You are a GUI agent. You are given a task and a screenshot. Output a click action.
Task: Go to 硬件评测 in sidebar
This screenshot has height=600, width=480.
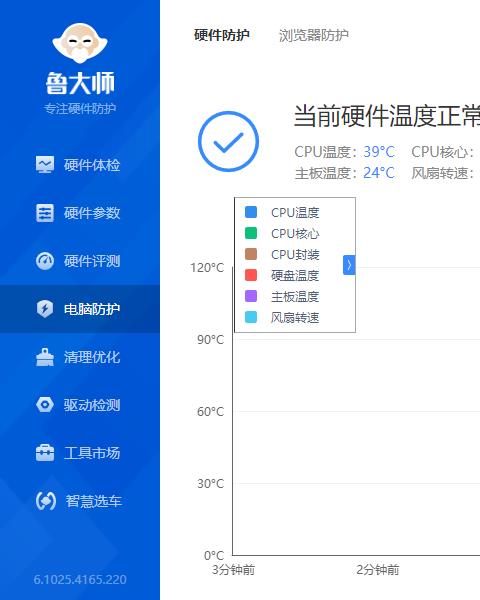(x=92, y=261)
